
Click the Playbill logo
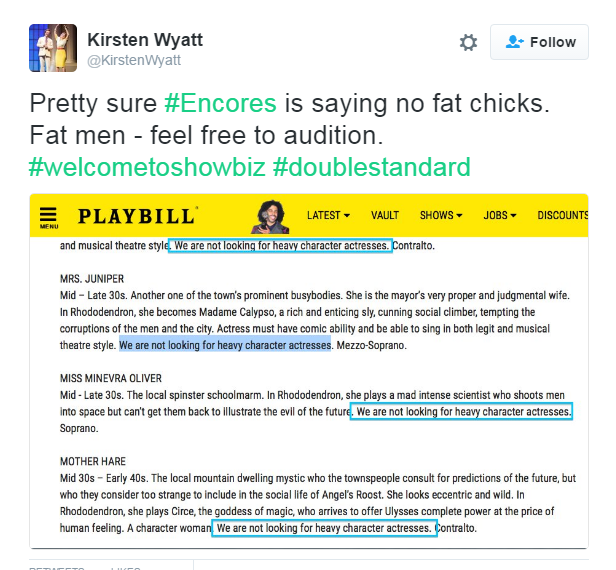pos(137,216)
